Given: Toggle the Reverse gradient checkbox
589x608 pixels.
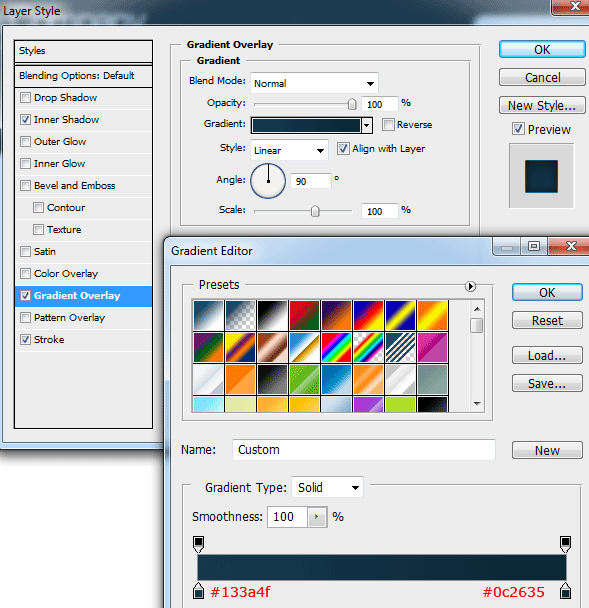Looking at the screenshot, I should click(388, 124).
